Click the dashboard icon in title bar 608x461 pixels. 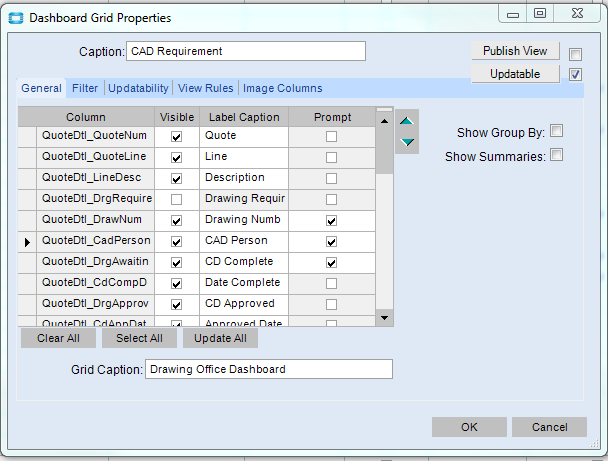tap(15, 17)
